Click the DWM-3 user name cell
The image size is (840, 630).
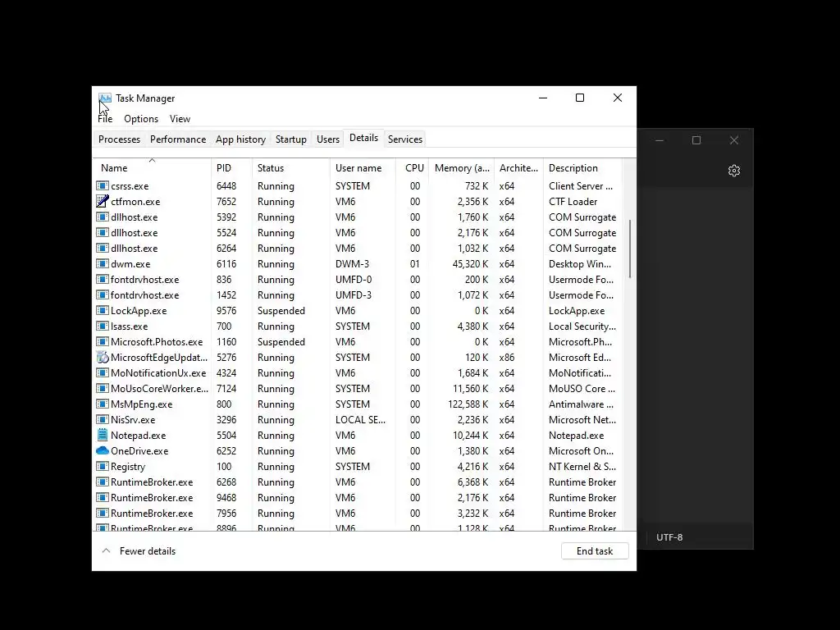coord(354,264)
